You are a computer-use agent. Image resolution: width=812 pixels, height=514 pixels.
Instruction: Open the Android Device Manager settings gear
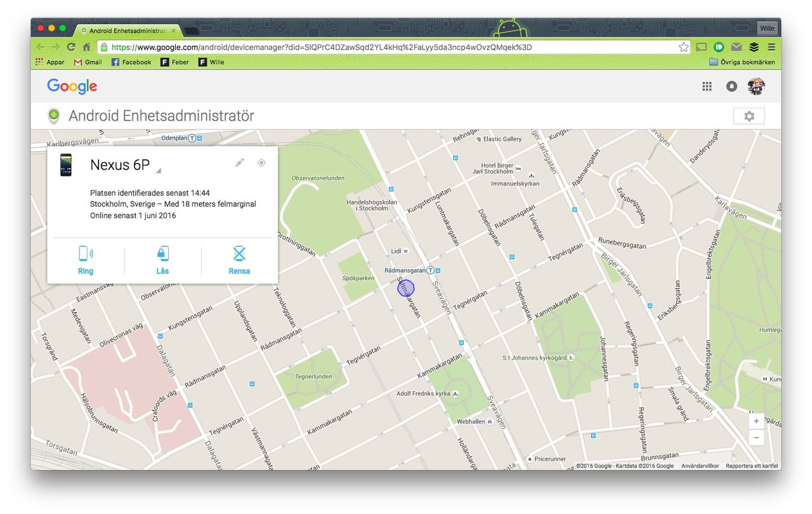[x=749, y=115]
